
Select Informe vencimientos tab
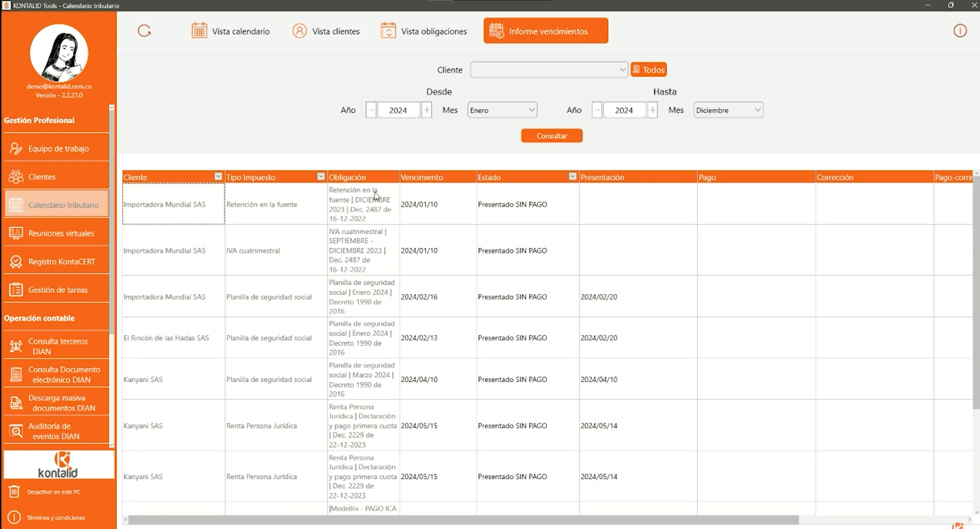click(x=546, y=31)
